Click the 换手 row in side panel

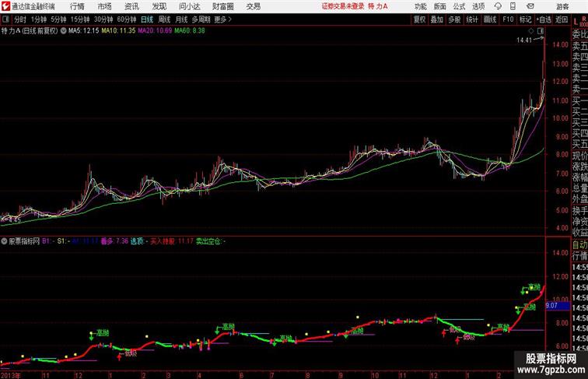click(x=579, y=211)
